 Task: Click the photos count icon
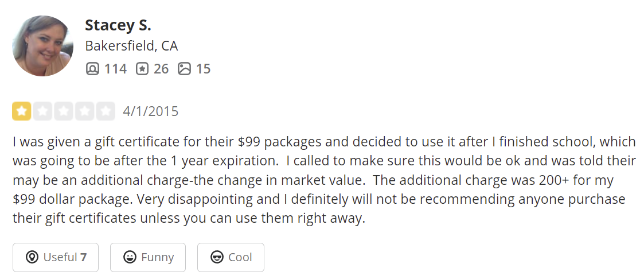point(184,69)
